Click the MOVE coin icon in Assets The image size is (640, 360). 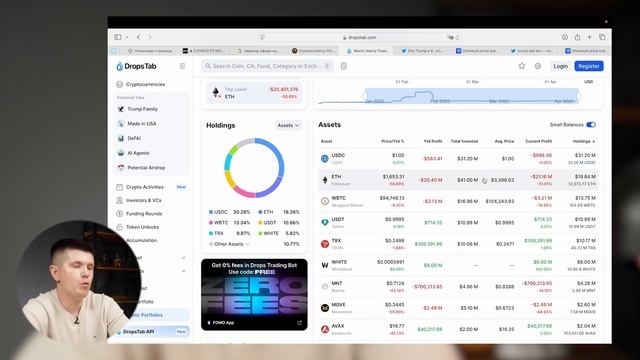tap(325, 308)
